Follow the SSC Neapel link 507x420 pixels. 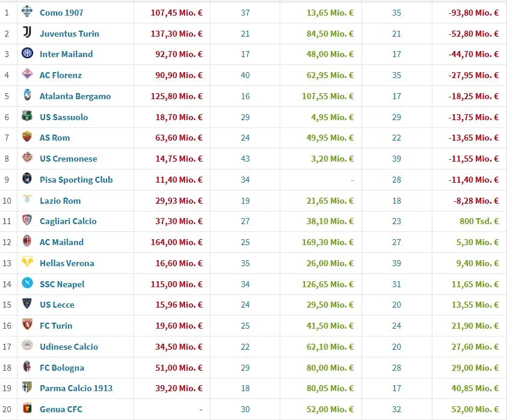[x=62, y=284]
